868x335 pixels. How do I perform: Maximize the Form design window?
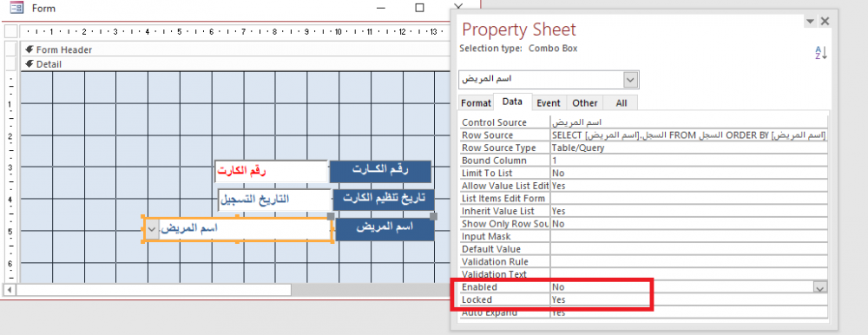coord(419,8)
